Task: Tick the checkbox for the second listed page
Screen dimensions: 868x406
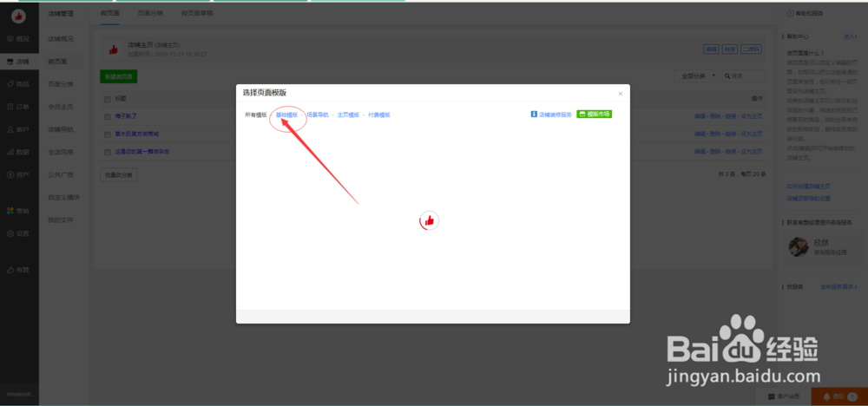Action: [108, 134]
